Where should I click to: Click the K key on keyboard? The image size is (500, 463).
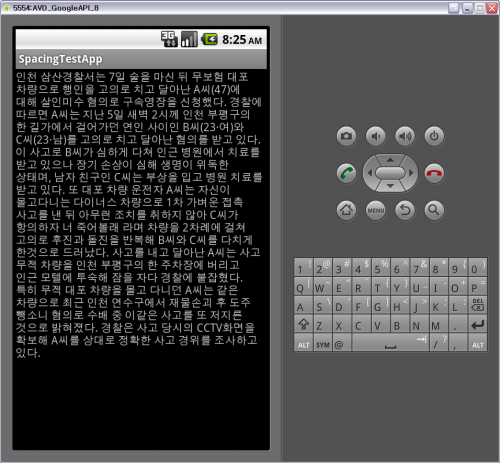[439, 305]
